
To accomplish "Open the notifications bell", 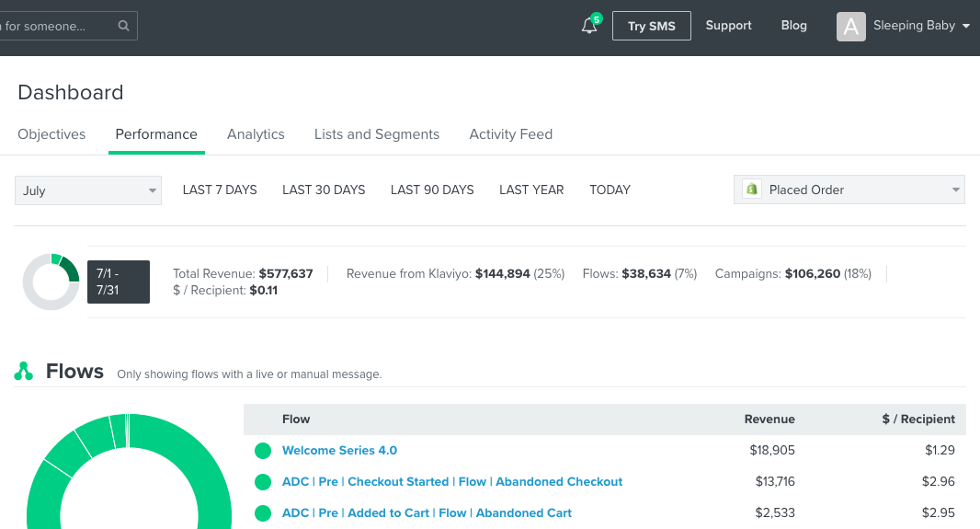I will tap(589, 26).
